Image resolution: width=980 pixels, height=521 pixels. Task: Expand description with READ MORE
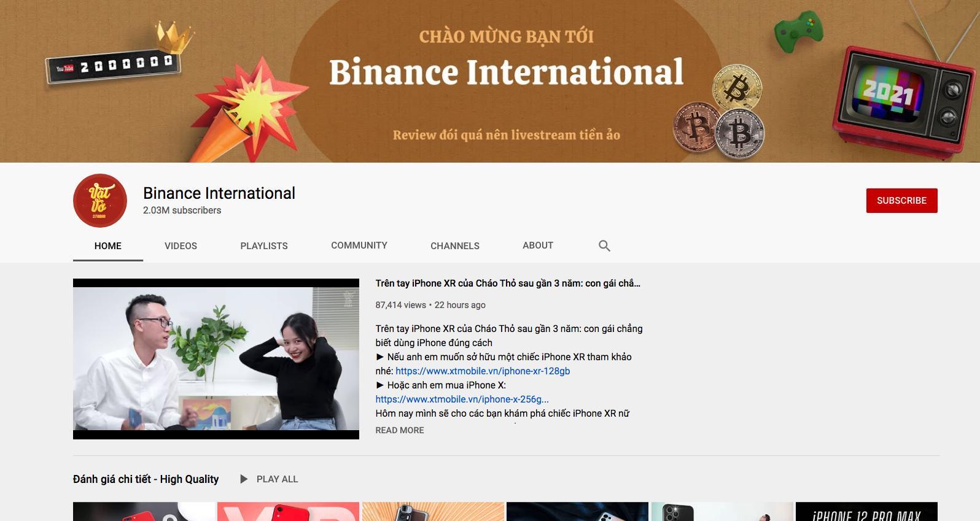400,431
